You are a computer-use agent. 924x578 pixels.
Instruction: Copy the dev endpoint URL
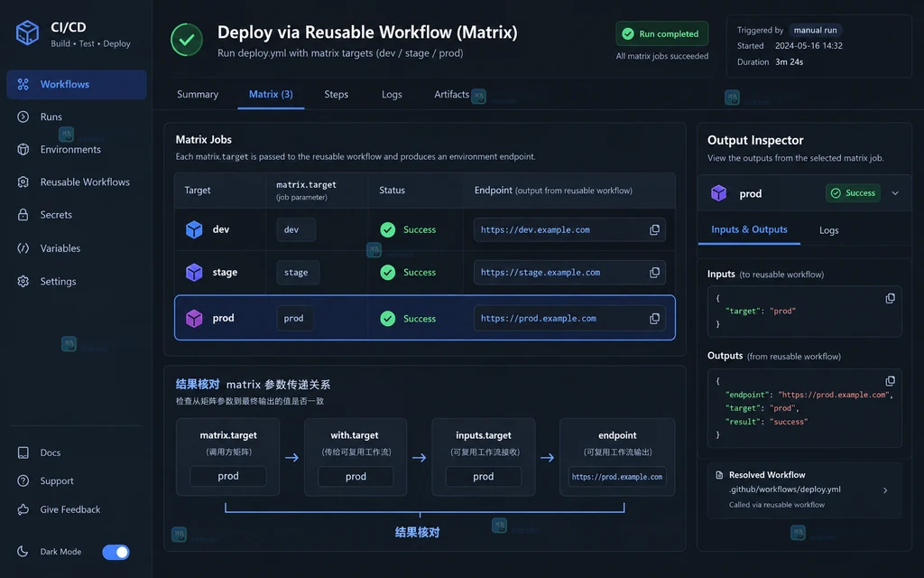tap(654, 230)
